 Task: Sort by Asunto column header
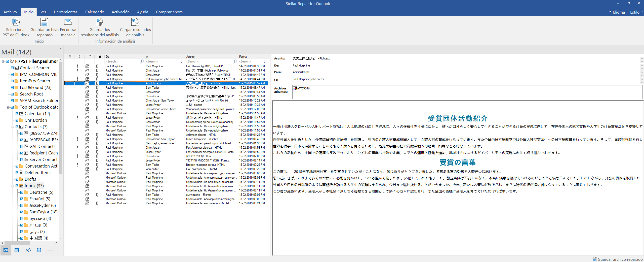coord(211,57)
